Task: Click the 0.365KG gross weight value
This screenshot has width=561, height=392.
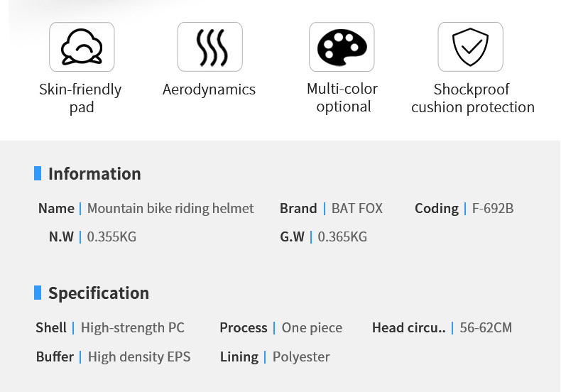Action: 342,236
